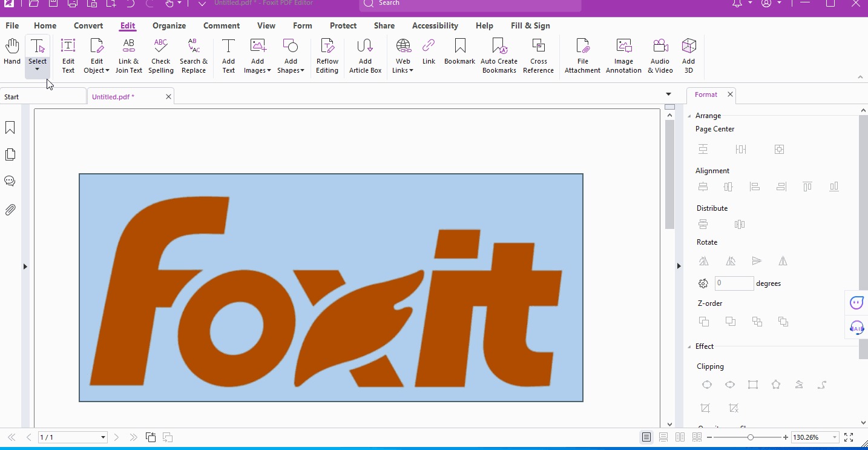Image resolution: width=868 pixels, height=450 pixels.
Task: Insert a Link from the ribbon
Action: tap(429, 52)
